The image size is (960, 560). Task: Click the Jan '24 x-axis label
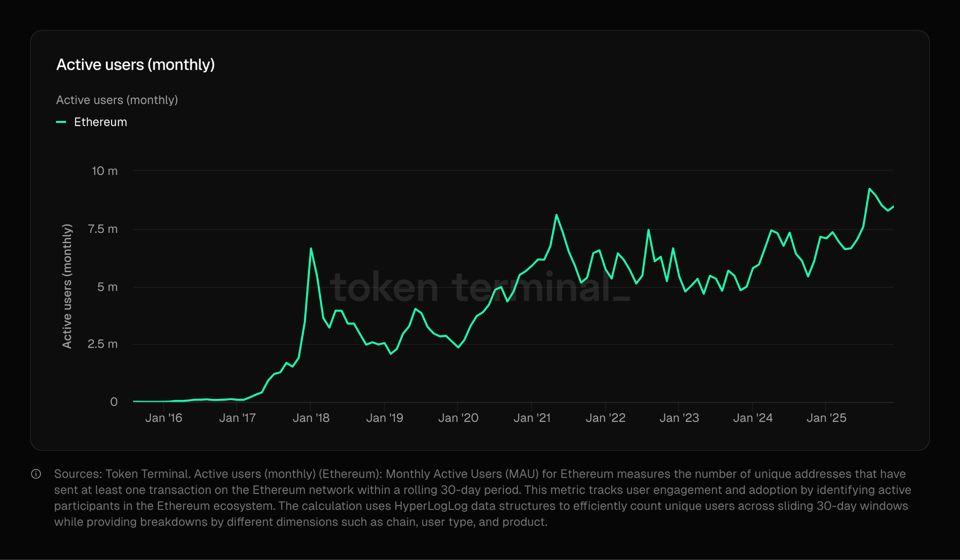752,418
